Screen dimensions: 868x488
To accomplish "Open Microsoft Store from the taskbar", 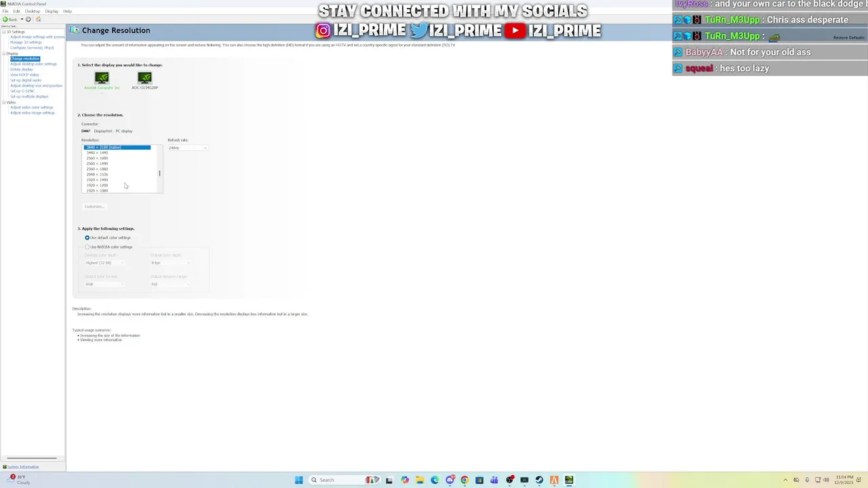I will tap(479, 480).
